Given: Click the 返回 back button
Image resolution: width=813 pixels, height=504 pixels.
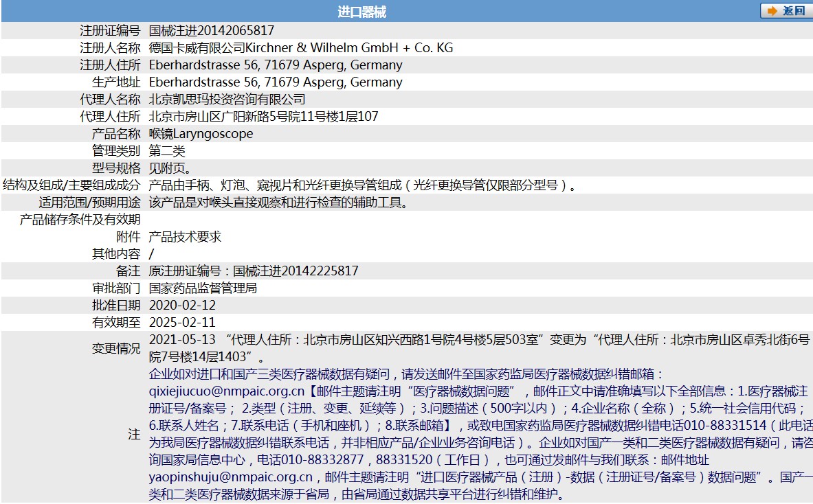Looking at the screenshot, I should pyautogui.click(x=787, y=11).
